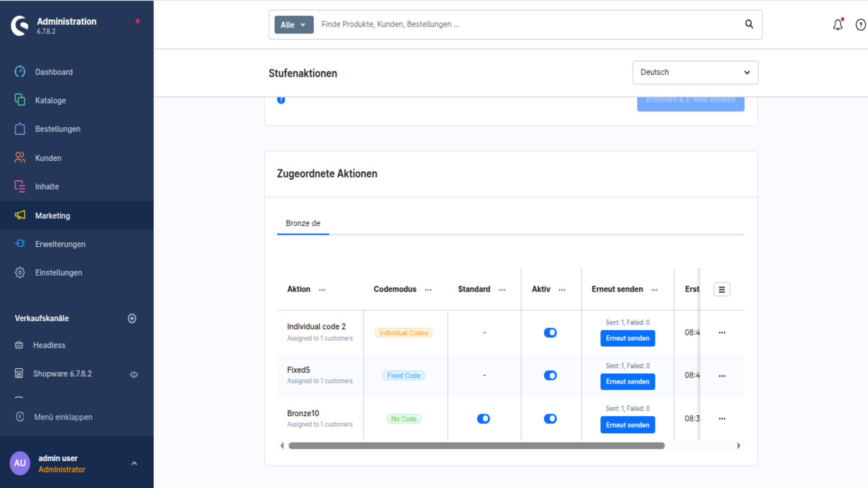Screen dimensions: 868x488
Task: Open the Kataloge icon in sidebar
Action: [20, 100]
